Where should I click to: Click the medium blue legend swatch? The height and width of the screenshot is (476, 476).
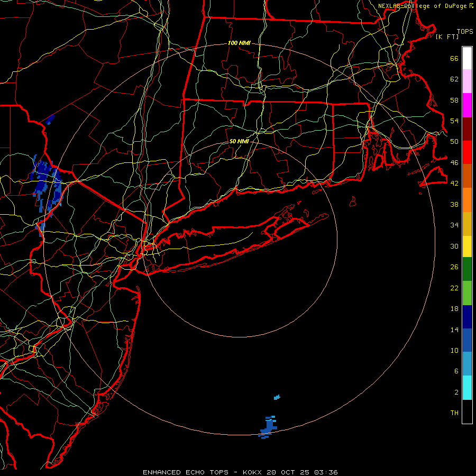[467, 340]
